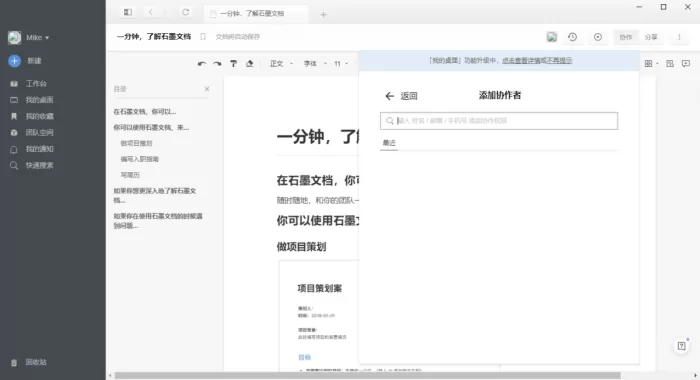This screenshot has width=700, height=380.
Task: Toggle the bookmark icon next to the document title
Action: tap(203, 37)
